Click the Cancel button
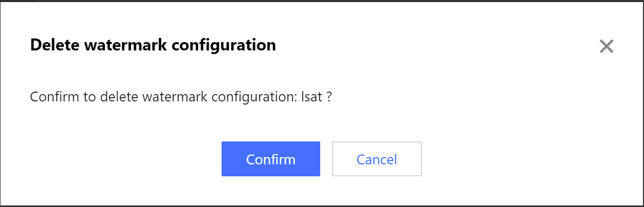 click(377, 159)
